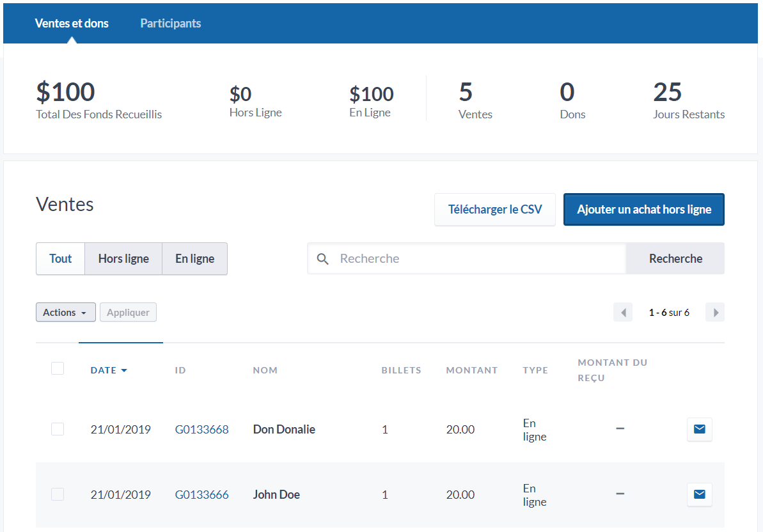Select the Ventes et dons tab
The width and height of the screenshot is (763, 532).
pos(72,24)
